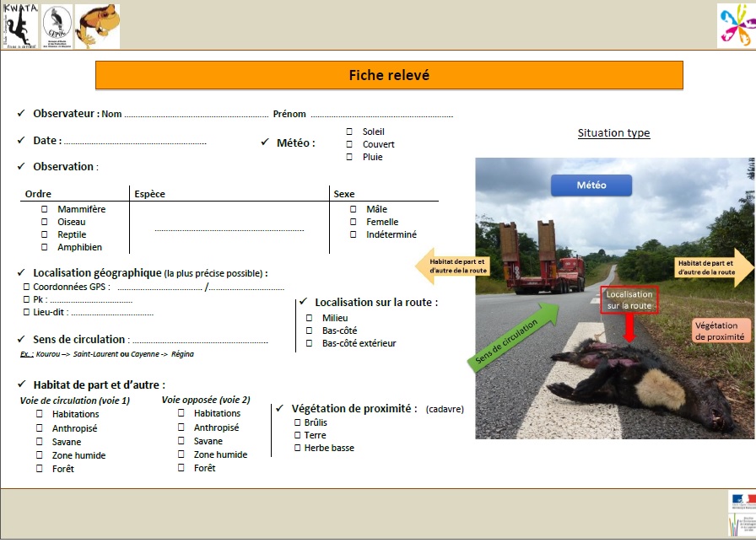Check the Bas-côté extérieur box
Viewport: 756px width, 543px height.
[310, 343]
